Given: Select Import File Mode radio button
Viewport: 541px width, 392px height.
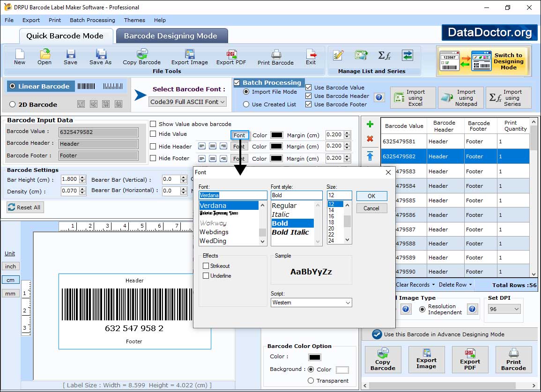Looking at the screenshot, I should (246, 92).
